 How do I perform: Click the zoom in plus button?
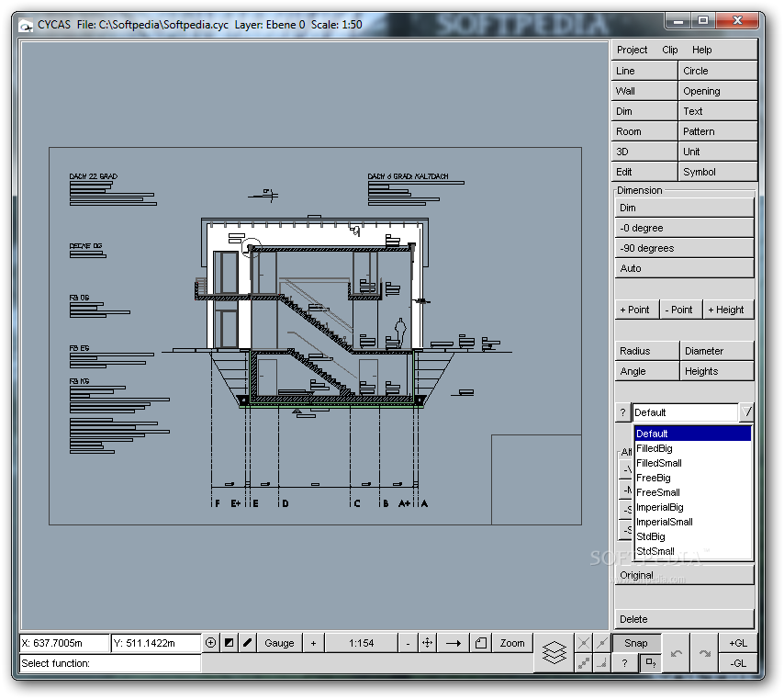tap(313, 643)
